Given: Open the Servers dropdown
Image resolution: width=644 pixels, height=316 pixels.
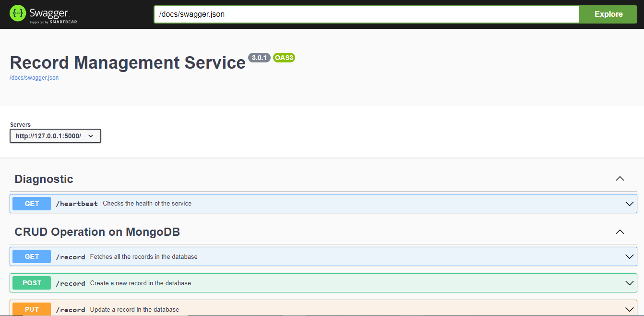Looking at the screenshot, I should pos(55,136).
